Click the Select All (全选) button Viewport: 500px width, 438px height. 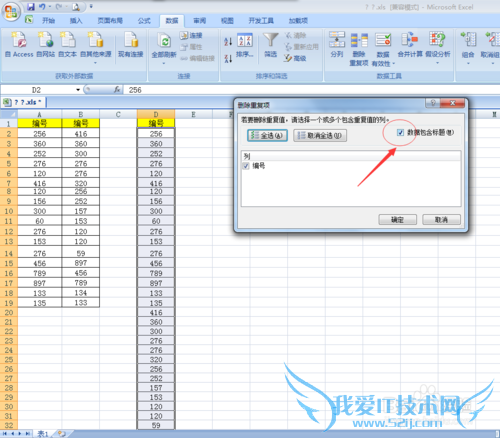coord(267,135)
